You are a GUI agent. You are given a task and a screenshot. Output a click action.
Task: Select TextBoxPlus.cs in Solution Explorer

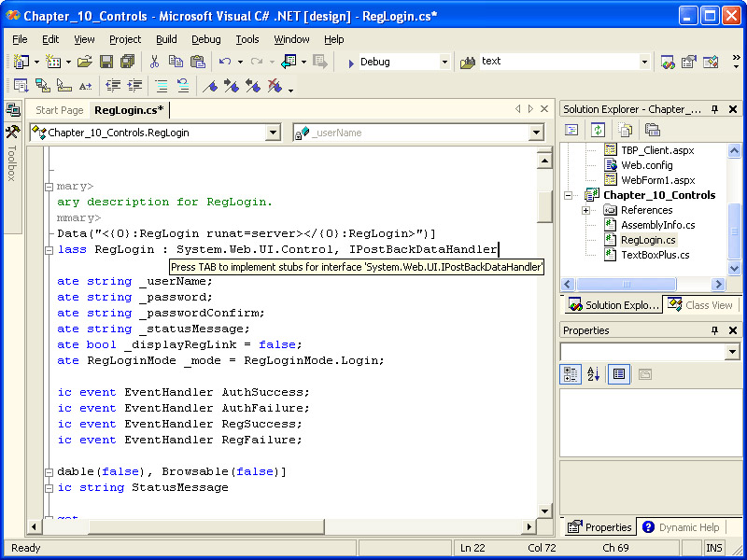point(655,255)
